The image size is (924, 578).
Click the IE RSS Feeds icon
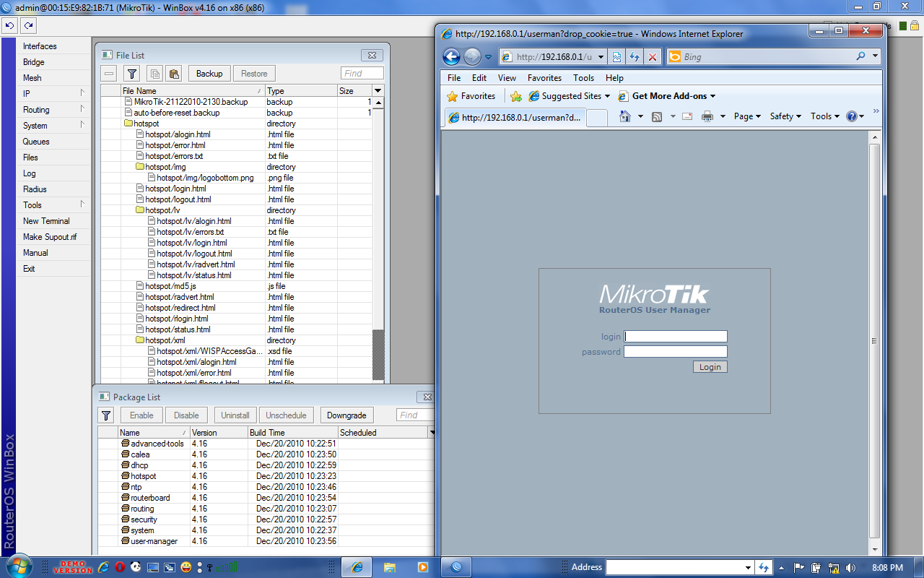point(657,116)
